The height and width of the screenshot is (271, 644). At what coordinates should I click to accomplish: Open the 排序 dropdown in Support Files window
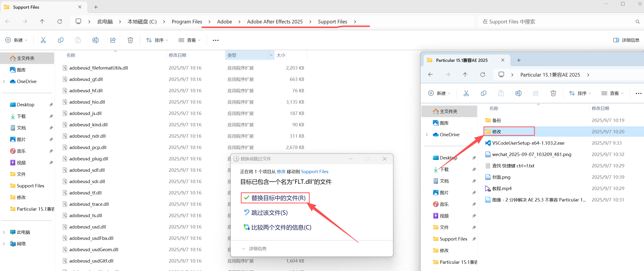tap(157, 40)
